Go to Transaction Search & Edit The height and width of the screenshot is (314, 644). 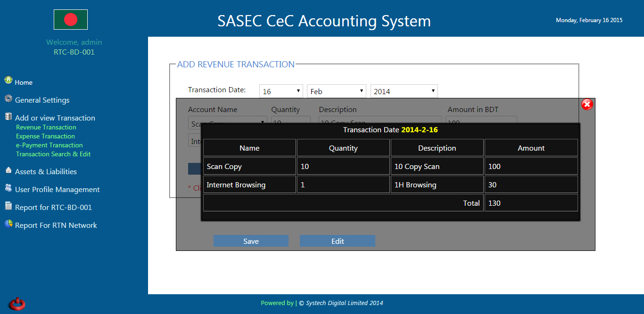click(x=53, y=154)
